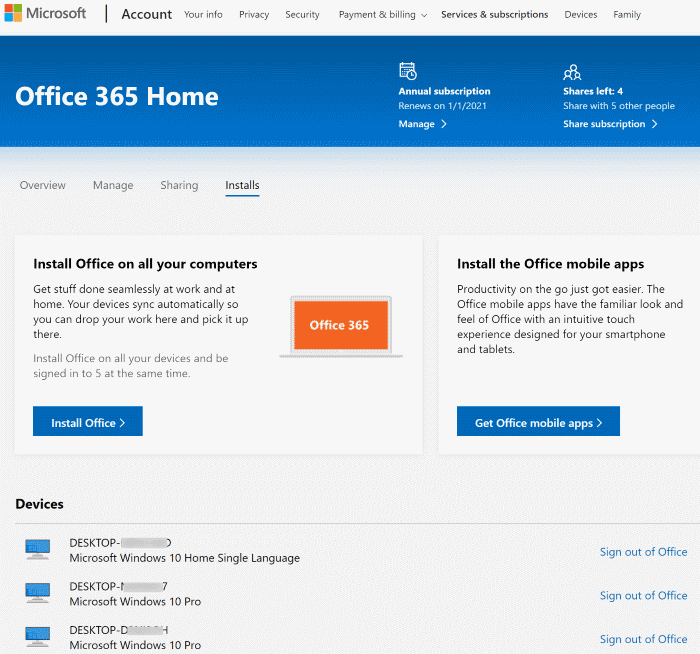
Task: Click the Devices section heading
Action: (39, 504)
